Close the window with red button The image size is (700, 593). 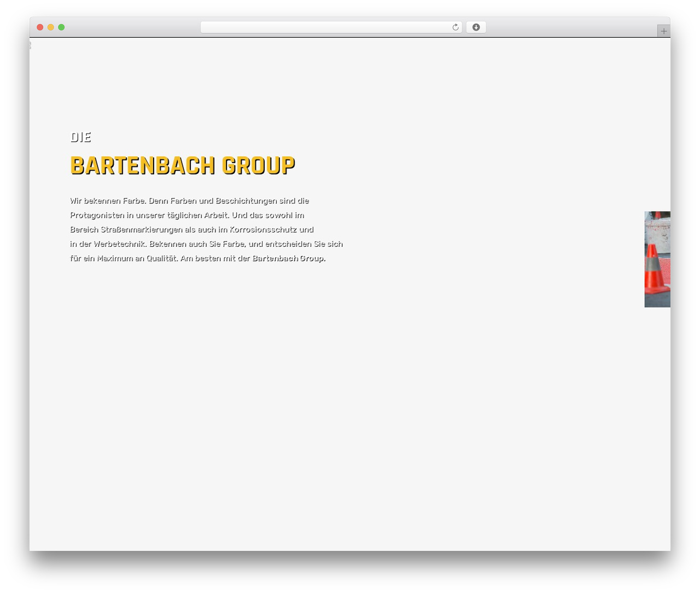[40, 27]
